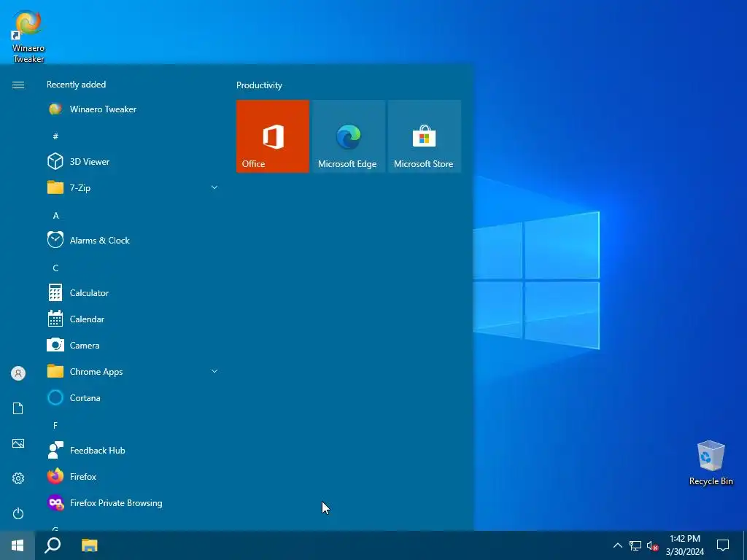The width and height of the screenshot is (747, 560).
Task: Open Winaero Tweaker desktop shortcut
Action: click(28, 36)
